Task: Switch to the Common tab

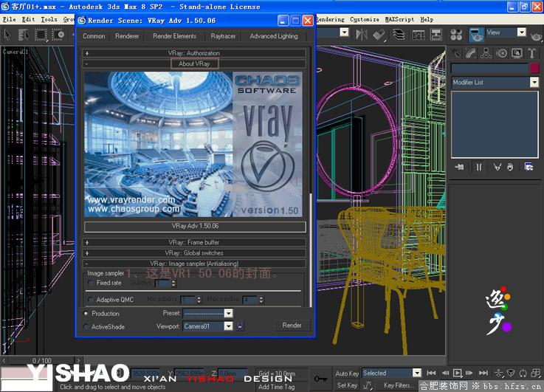Action: (94, 36)
